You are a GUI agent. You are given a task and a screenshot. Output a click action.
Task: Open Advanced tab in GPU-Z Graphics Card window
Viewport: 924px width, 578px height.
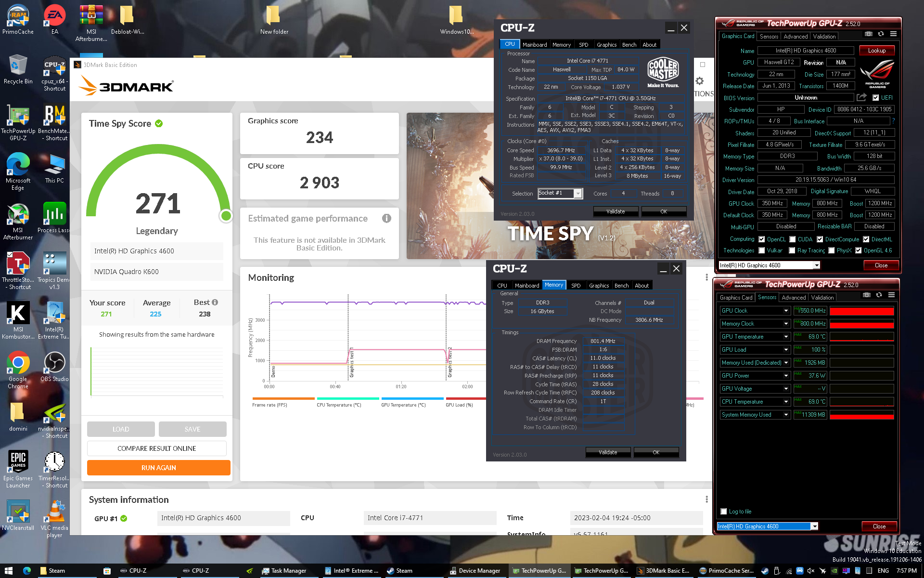tap(796, 37)
